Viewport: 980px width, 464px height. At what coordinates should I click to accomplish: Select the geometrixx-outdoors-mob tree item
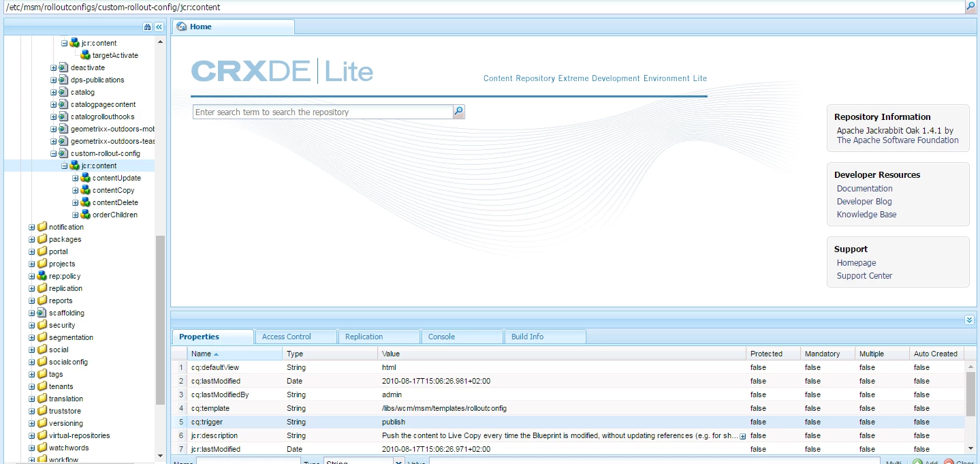coord(112,129)
